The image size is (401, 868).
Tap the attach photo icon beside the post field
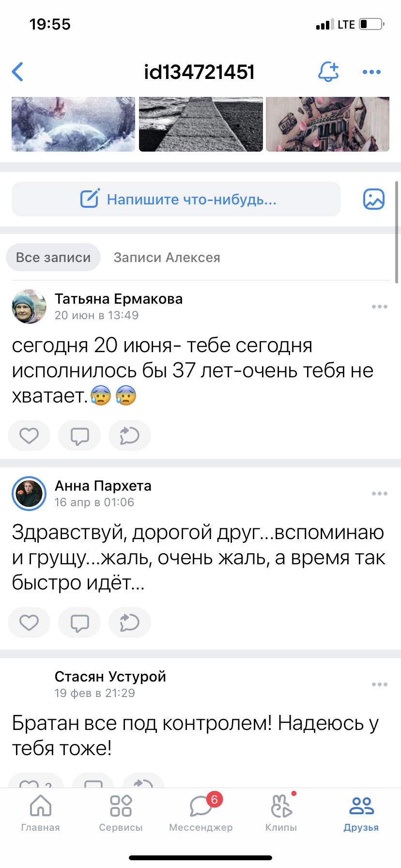coord(373,199)
